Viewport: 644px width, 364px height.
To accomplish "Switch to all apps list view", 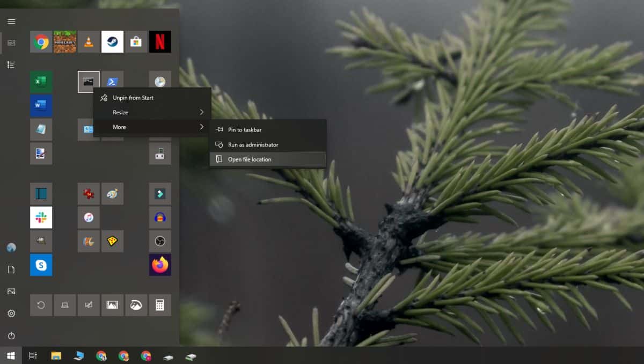I will tap(11, 64).
